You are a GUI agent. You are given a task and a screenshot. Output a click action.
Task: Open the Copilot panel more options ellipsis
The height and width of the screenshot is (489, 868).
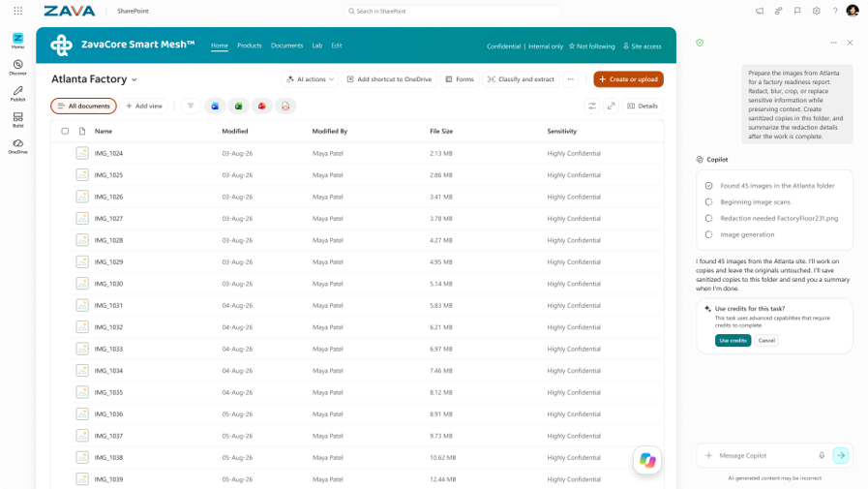point(833,43)
